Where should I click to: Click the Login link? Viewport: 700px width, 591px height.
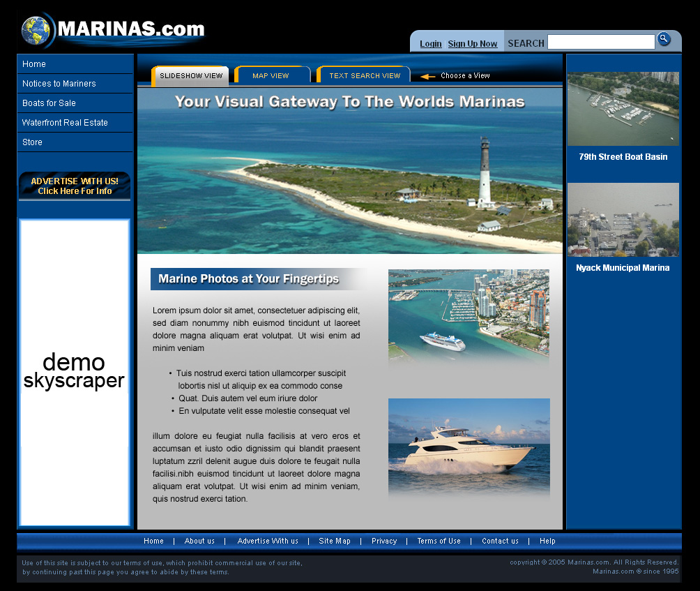pos(430,44)
